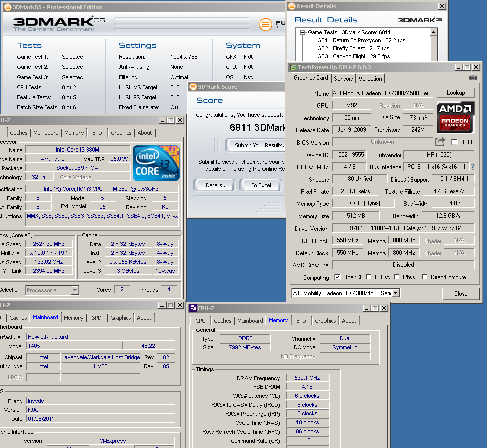Click the 3DMark05 Professional Edition title icon
Image resolution: width=487 pixels, height=448 pixels.
(x=7, y=7)
